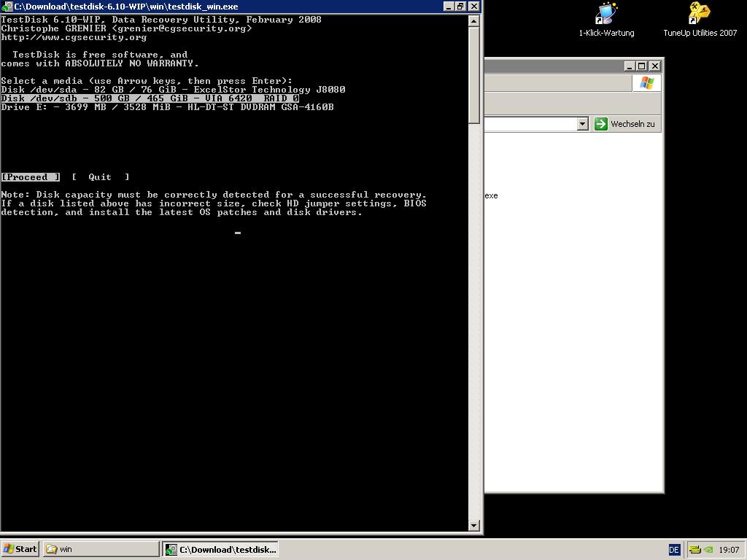Image resolution: width=747 pixels, height=560 pixels.
Task: Click the NVIDIA tray icon
Action: coord(708,550)
